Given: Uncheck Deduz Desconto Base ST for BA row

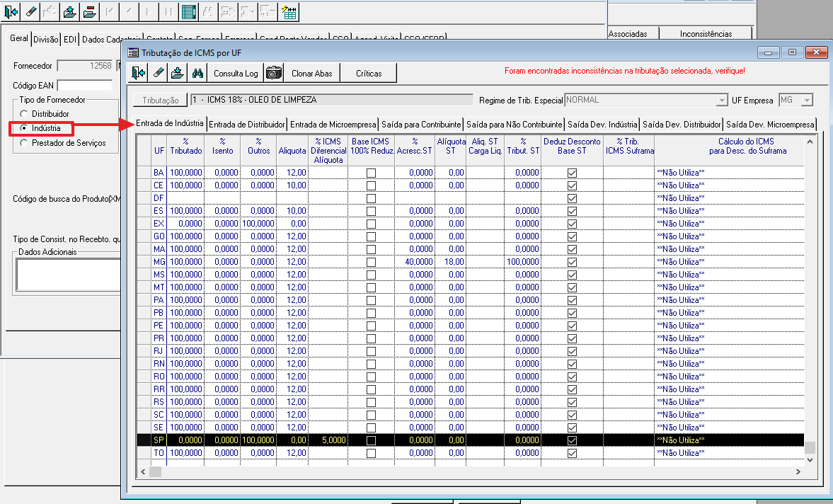Looking at the screenshot, I should coord(573,173).
